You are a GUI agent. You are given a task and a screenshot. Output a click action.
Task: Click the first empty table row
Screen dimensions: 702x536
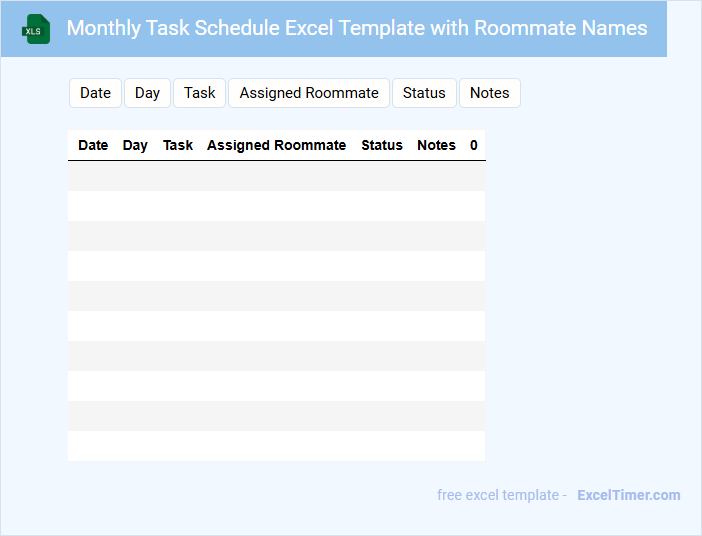(x=276, y=176)
